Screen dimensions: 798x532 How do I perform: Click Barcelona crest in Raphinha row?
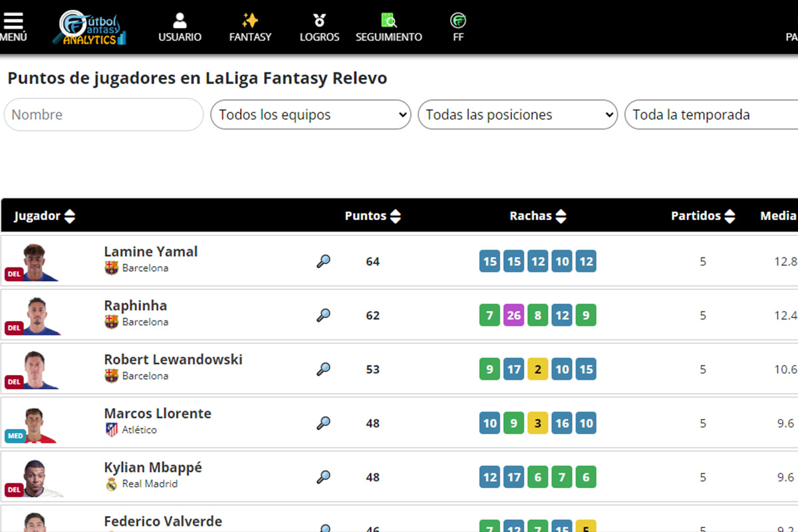[112, 322]
